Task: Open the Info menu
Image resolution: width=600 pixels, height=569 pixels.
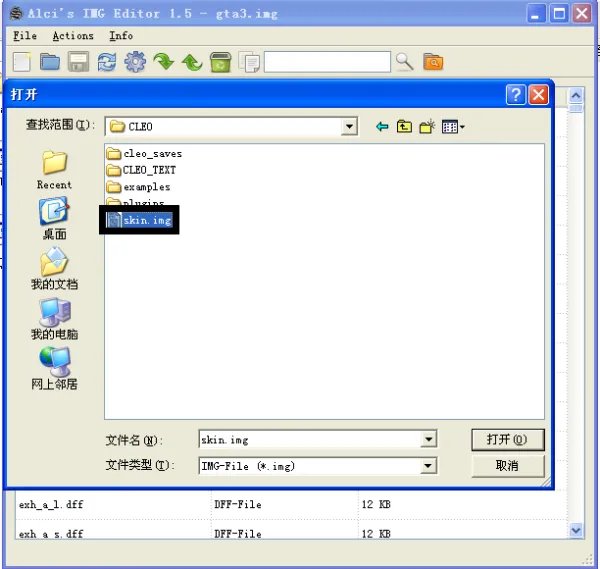Action: coord(121,36)
